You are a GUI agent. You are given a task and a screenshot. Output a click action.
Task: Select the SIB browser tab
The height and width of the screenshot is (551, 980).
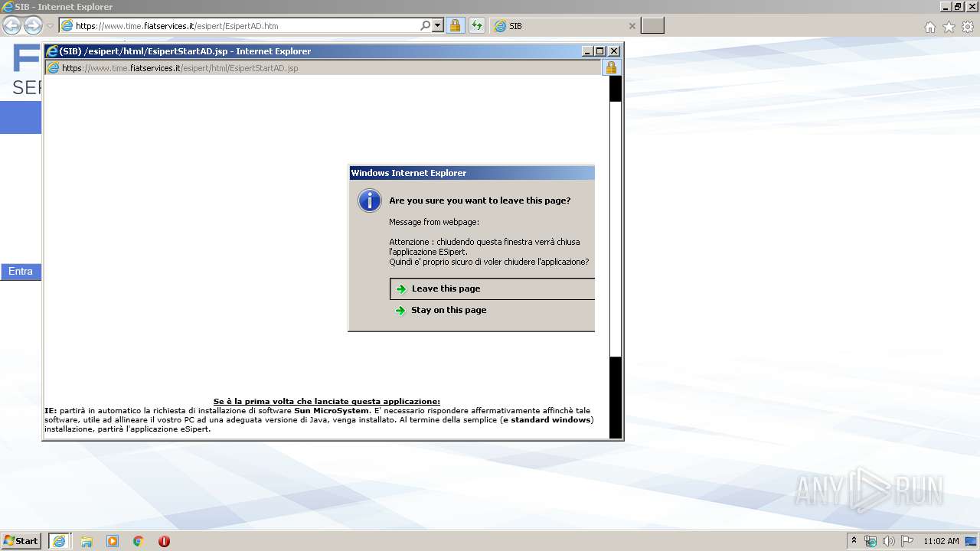point(564,25)
